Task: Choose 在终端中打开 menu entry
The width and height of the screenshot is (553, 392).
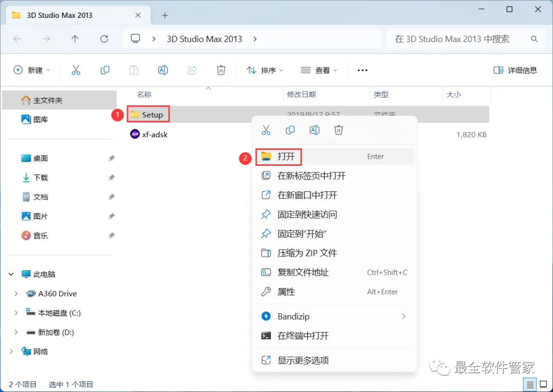Action: 334,336
